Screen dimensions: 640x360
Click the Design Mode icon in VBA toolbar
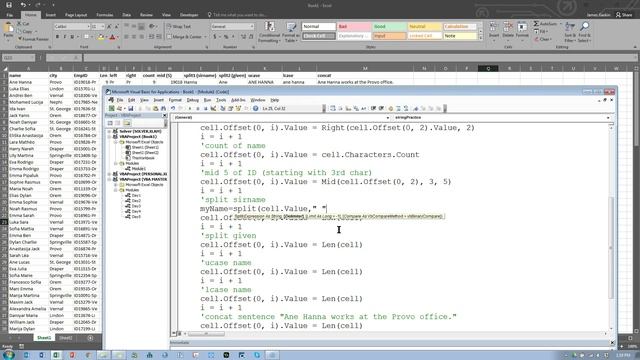coord(213,109)
